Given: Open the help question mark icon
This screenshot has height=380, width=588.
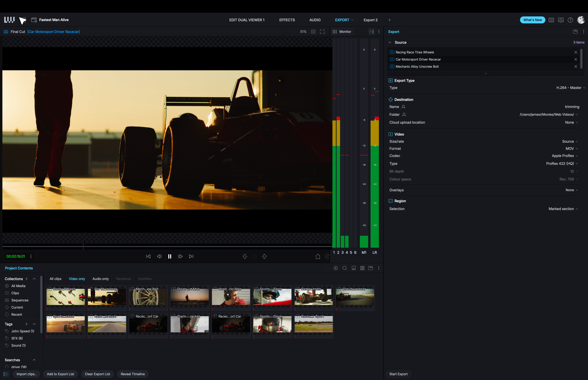Looking at the screenshot, I should 570,20.
